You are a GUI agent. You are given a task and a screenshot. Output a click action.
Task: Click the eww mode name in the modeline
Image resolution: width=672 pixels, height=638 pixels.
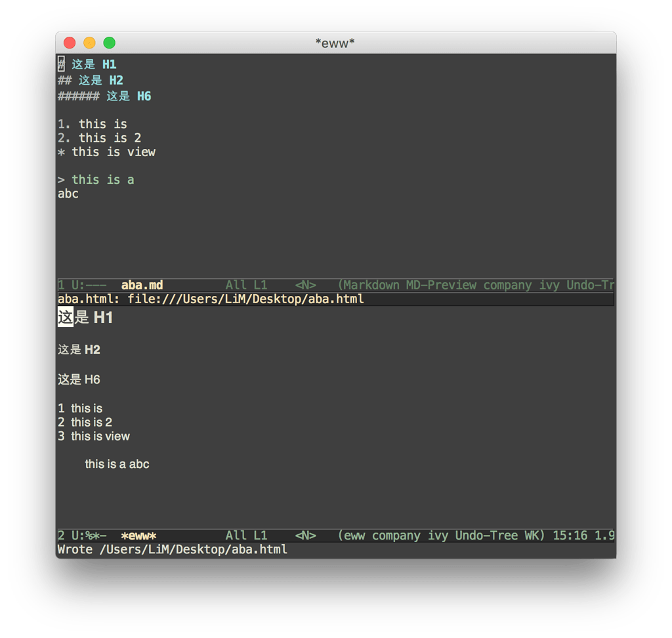pyautogui.click(x=354, y=536)
